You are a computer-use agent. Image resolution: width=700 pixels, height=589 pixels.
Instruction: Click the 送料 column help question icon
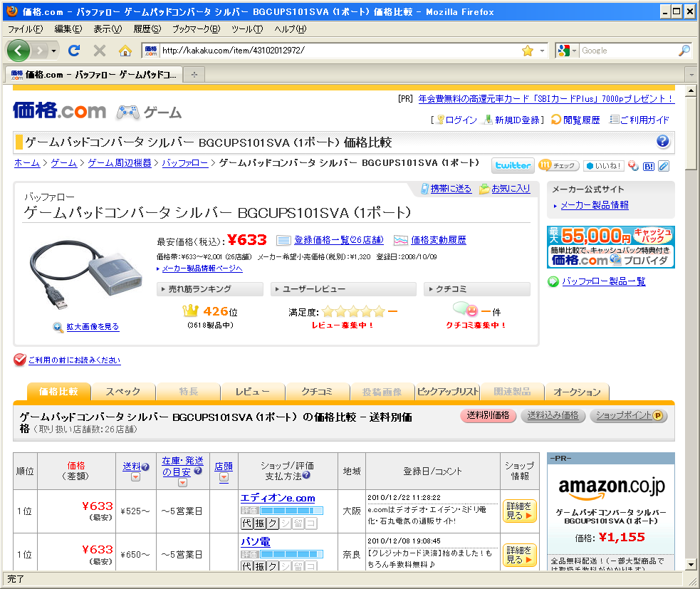pos(145,466)
